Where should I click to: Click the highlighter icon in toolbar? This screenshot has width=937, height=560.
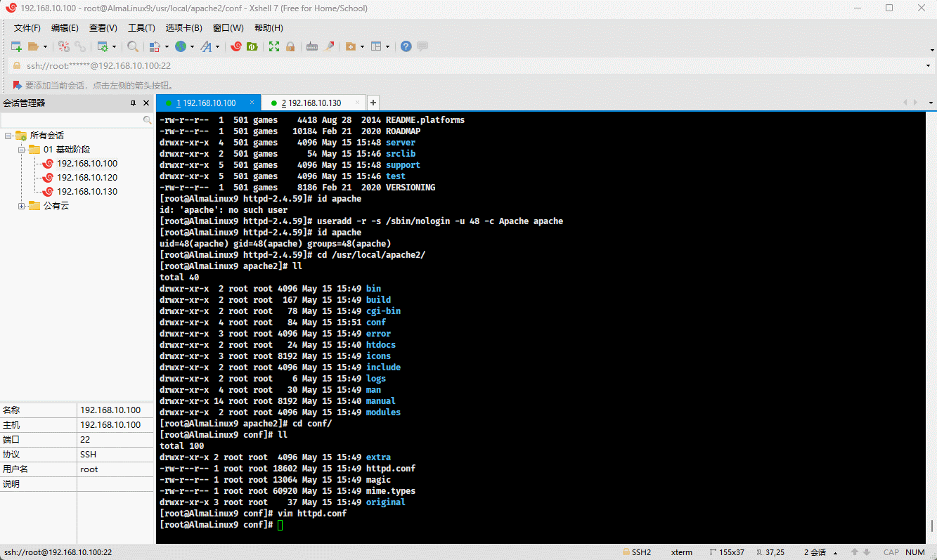click(x=328, y=46)
